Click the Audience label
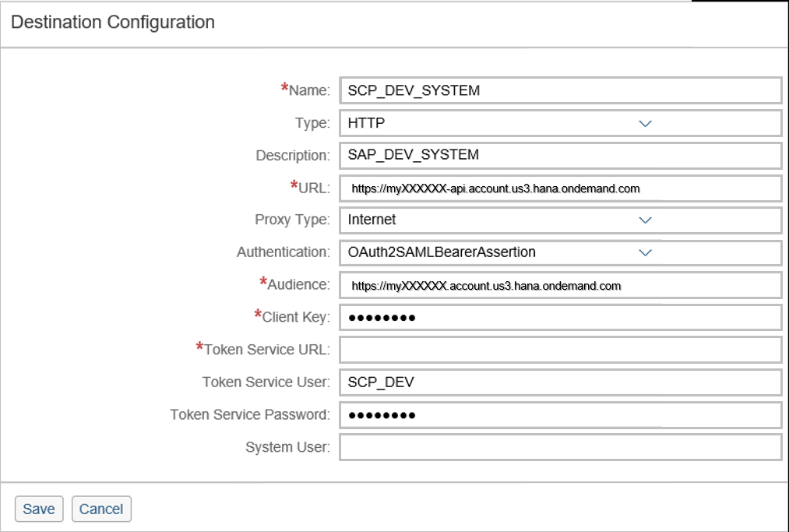The height and width of the screenshot is (532, 789). point(298,284)
